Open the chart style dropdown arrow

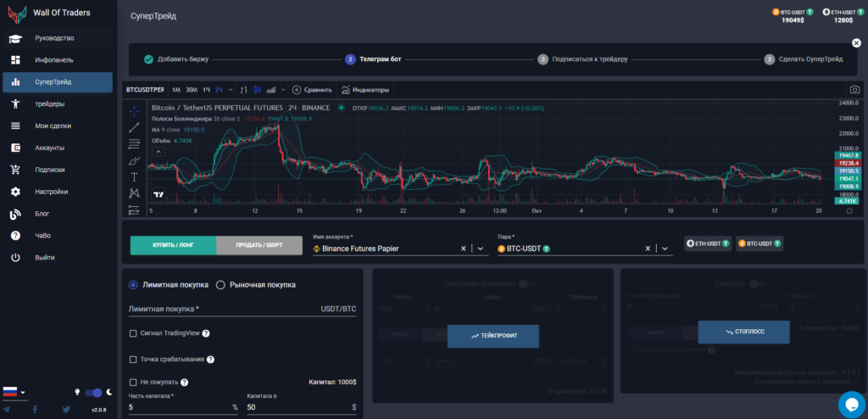[283, 90]
